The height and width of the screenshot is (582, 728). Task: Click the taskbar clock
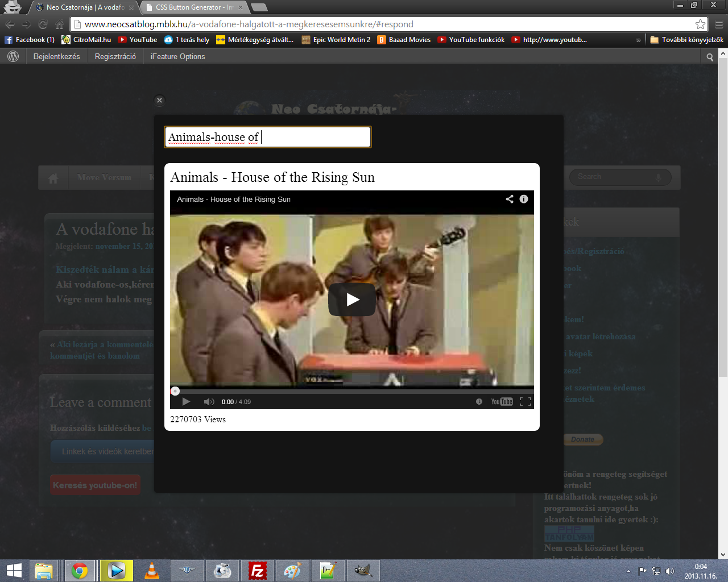[701, 571]
